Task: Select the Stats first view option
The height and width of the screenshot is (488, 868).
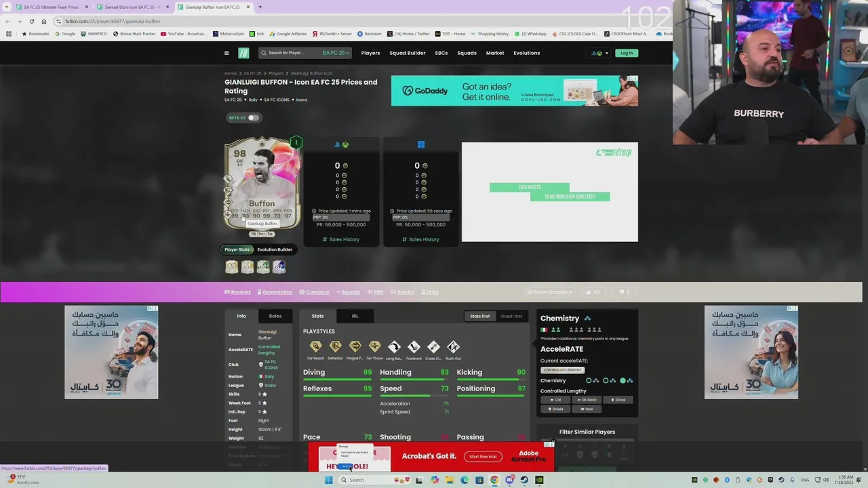Action: (x=479, y=316)
